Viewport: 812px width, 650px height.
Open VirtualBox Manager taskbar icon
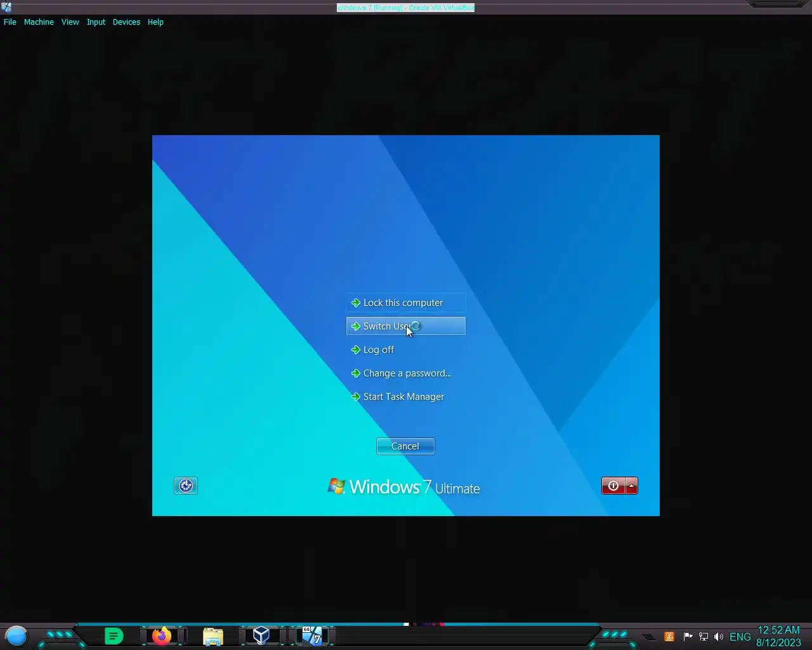click(261, 635)
